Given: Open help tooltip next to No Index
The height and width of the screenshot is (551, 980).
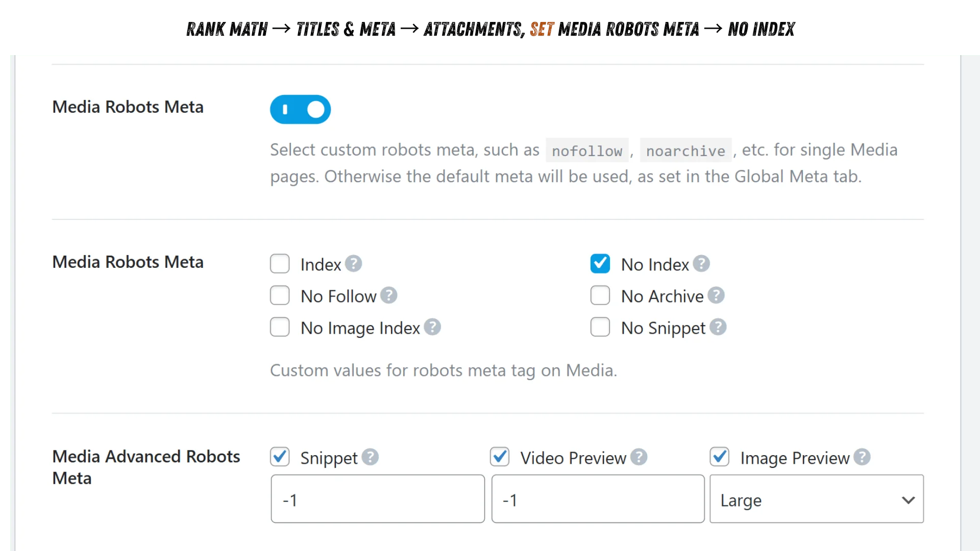Looking at the screenshot, I should (x=701, y=264).
